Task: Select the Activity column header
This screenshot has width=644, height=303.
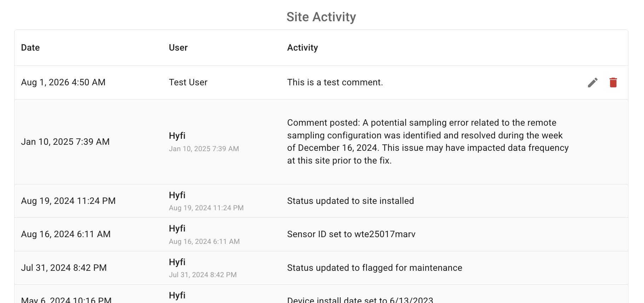Action: click(303, 48)
